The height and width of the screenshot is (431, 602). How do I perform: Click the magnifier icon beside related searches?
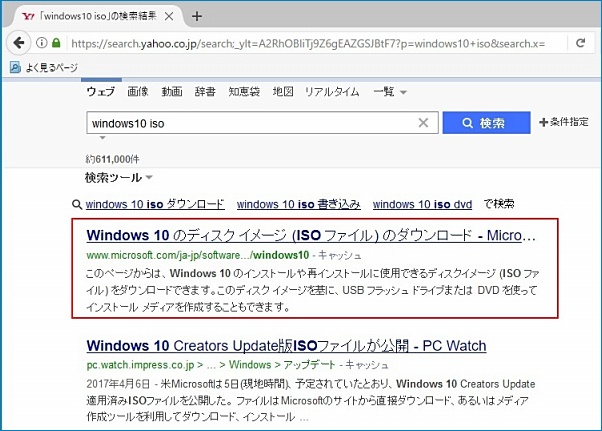click(x=77, y=205)
